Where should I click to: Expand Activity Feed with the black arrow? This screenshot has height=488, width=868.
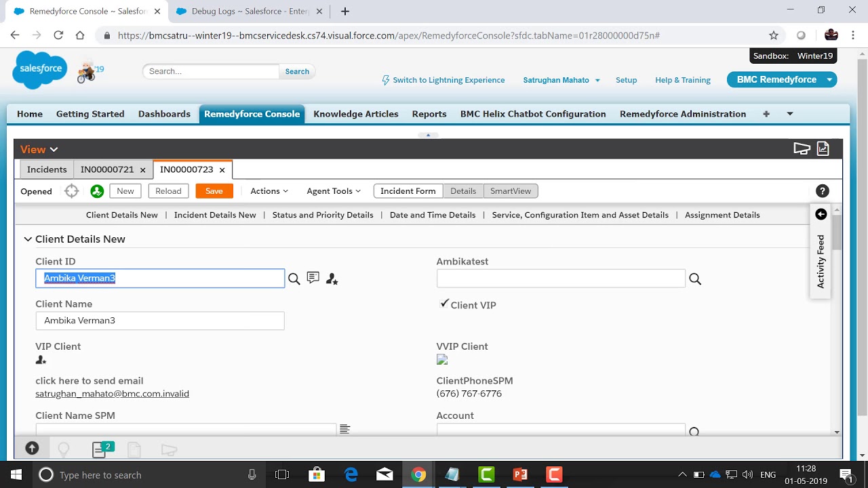(x=821, y=214)
